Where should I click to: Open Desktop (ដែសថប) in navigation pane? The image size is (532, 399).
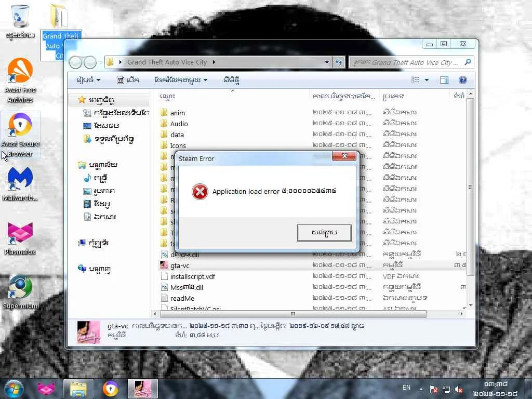pyautogui.click(x=101, y=126)
